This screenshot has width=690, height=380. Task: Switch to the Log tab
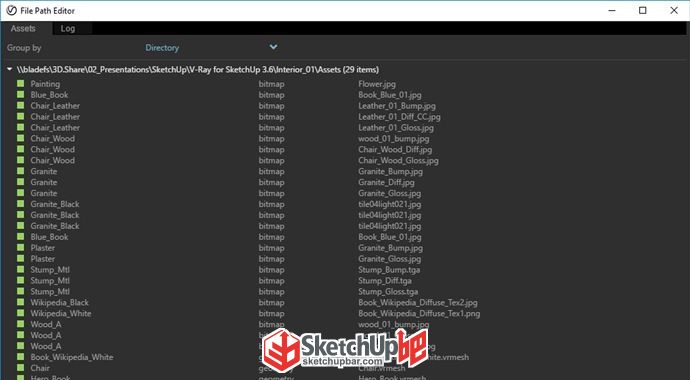[x=68, y=29]
